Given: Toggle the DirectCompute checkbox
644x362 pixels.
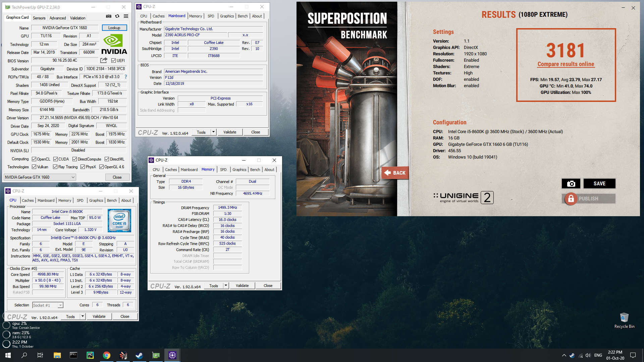Looking at the screenshot, I should pyautogui.click(x=74, y=159).
